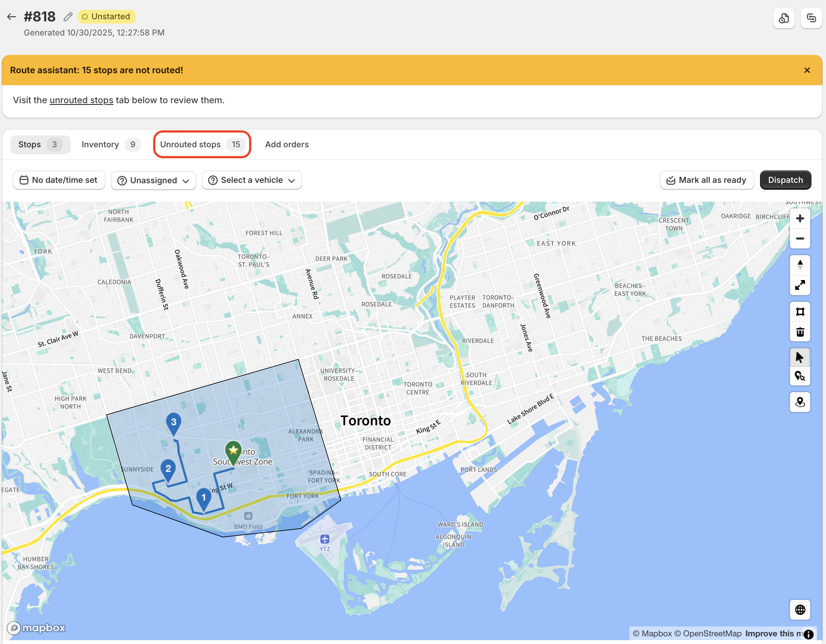Image resolution: width=826 pixels, height=644 pixels.
Task: Open the No date/time set picker
Action: click(x=59, y=180)
